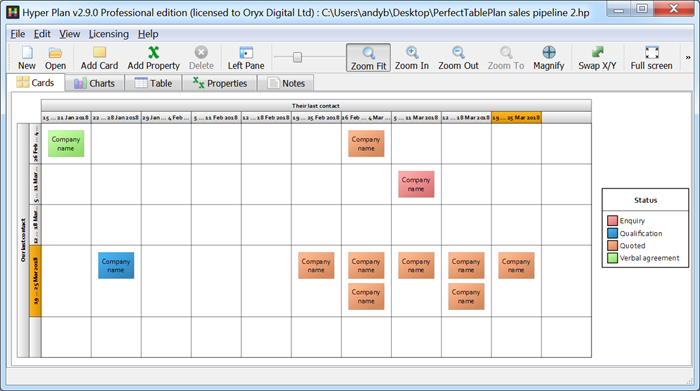This screenshot has height=391, width=700.
Task: Swap axes with Swap X/Y
Action: (597, 58)
